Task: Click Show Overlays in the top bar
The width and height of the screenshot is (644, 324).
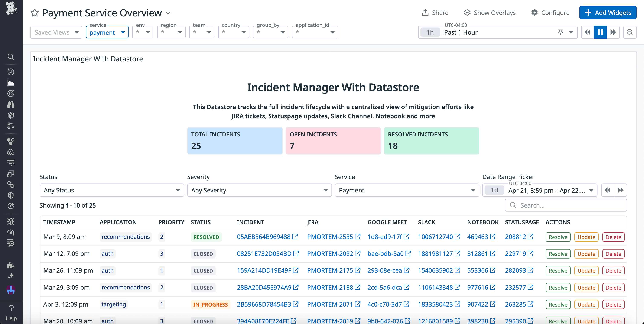Action: coord(489,13)
